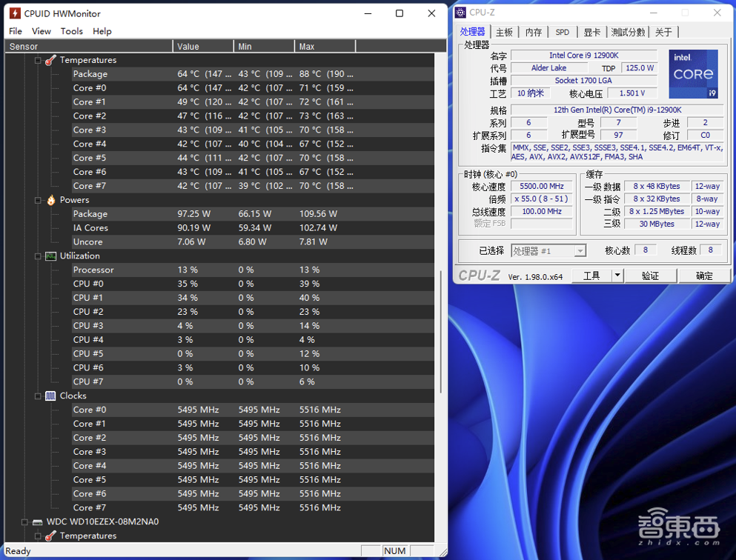Click the HWMonitor title bar app icon
The image size is (736, 560).
click(x=14, y=13)
